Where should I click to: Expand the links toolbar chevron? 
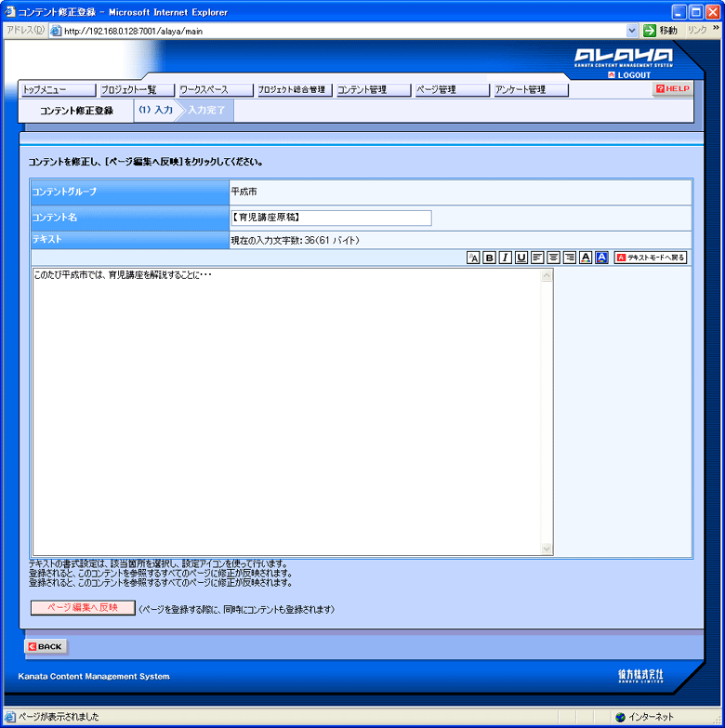(x=717, y=29)
